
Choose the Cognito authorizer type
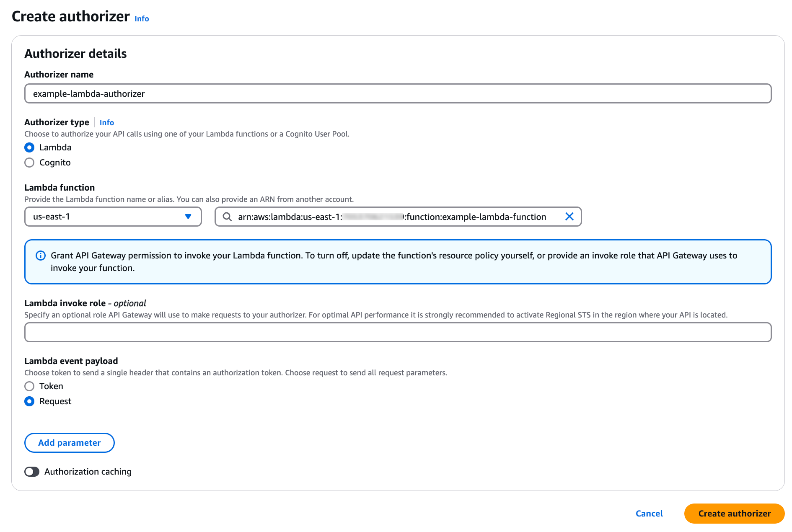[x=29, y=163]
